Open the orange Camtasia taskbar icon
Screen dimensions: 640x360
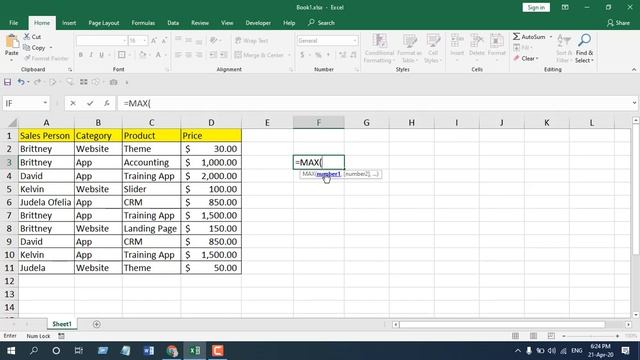tap(218, 351)
